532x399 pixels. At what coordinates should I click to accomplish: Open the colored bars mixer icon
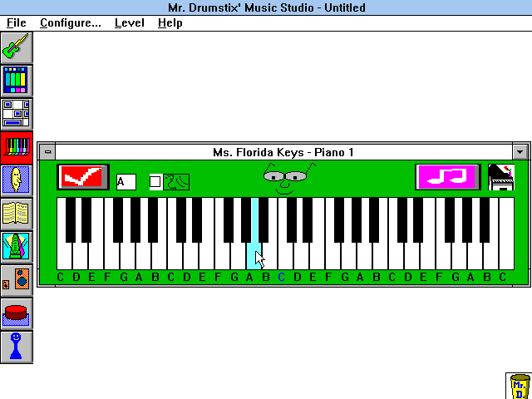point(17,81)
